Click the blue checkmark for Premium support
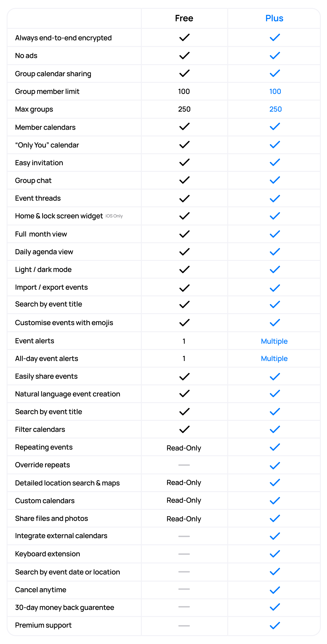The width and height of the screenshot is (327, 644). coord(275,626)
